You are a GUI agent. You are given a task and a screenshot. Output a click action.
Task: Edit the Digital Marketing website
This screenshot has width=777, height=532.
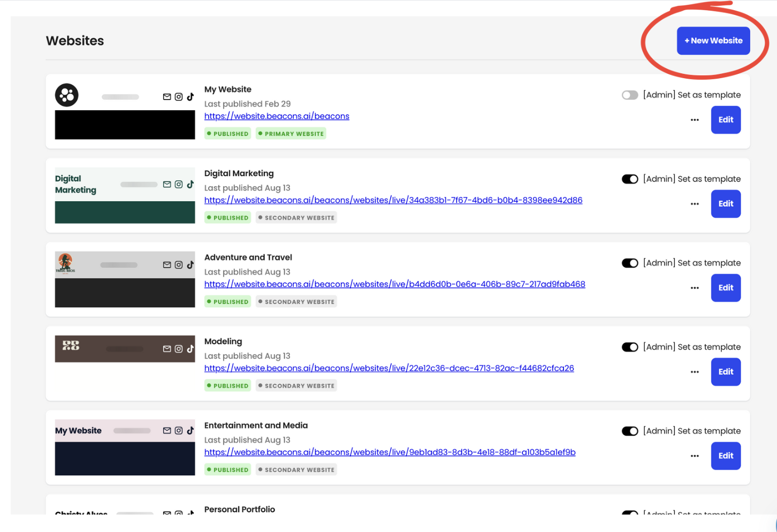coord(726,204)
